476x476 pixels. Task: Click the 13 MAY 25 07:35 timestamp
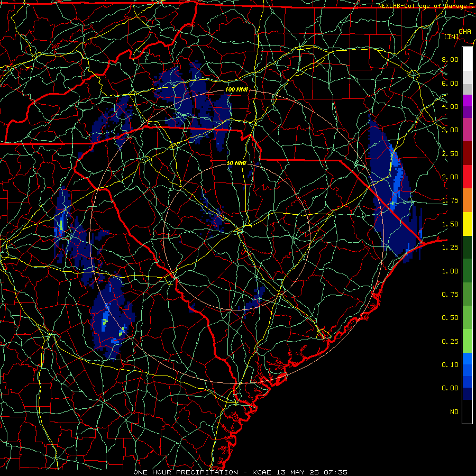(x=312, y=472)
